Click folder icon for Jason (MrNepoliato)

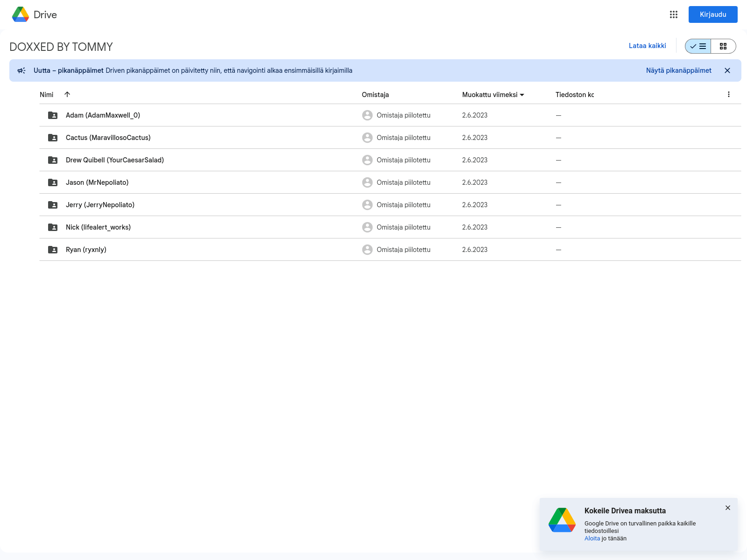(x=53, y=182)
